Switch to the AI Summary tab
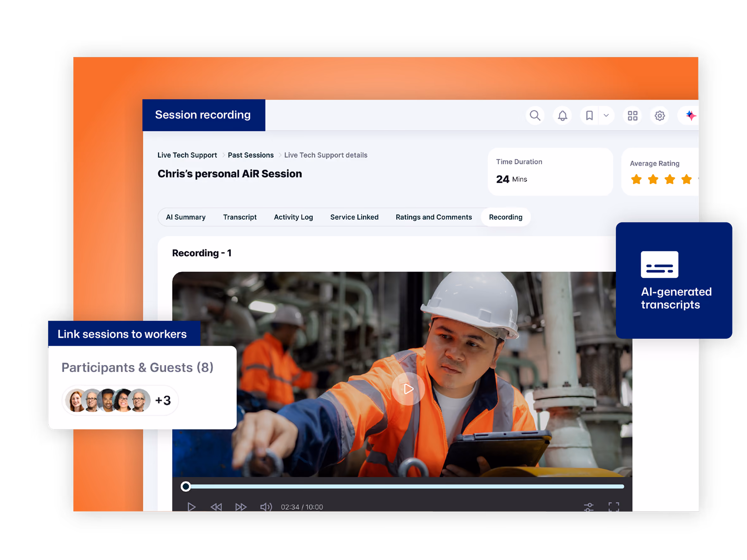 186,217
